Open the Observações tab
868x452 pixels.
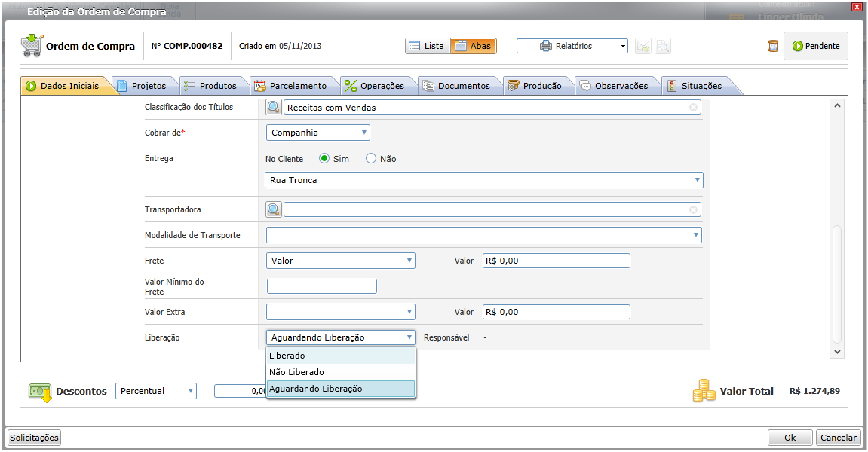(618, 86)
